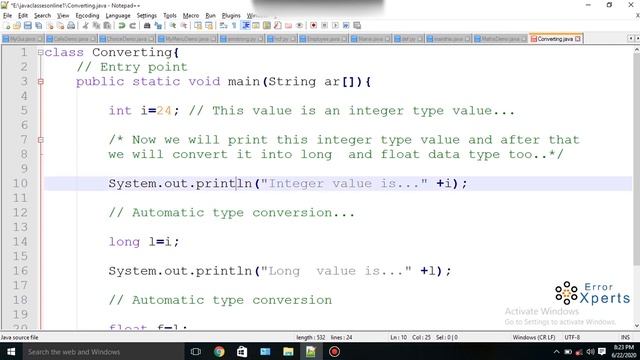Viewport: 640px width, 360px height.
Task: Toggle word wrap toolbar button
Action: pos(223,25)
